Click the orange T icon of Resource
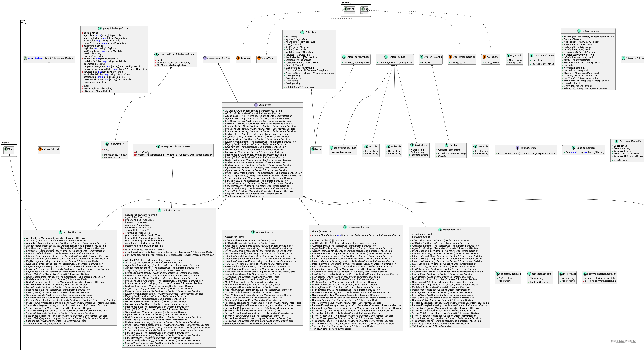The height and width of the screenshot is (351, 644). pos(238,58)
